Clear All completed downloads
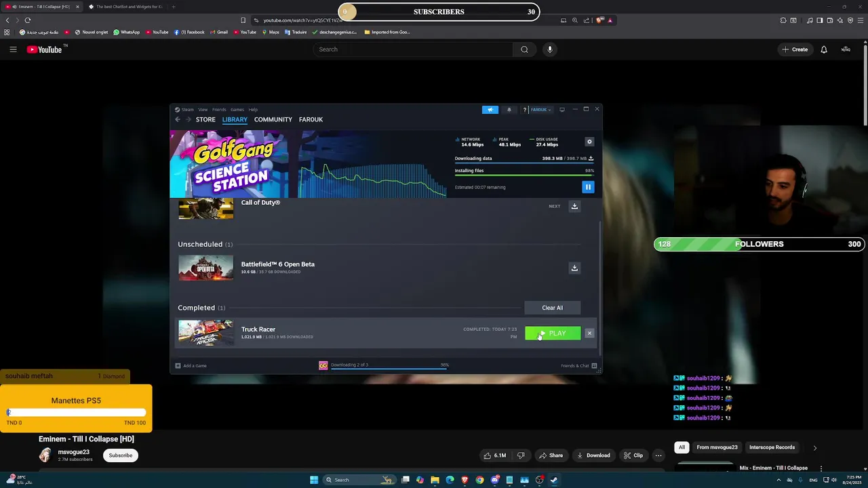 click(552, 308)
